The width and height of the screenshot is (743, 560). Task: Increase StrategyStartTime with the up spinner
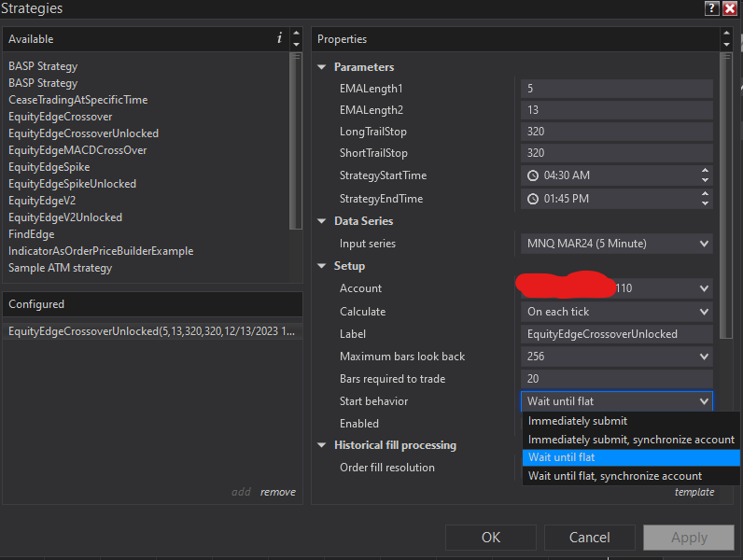704,171
